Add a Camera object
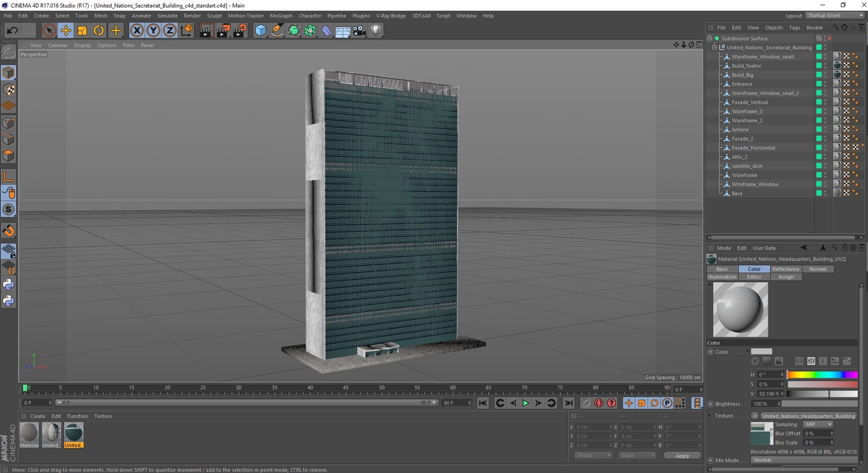The image size is (868, 473). pos(359,30)
